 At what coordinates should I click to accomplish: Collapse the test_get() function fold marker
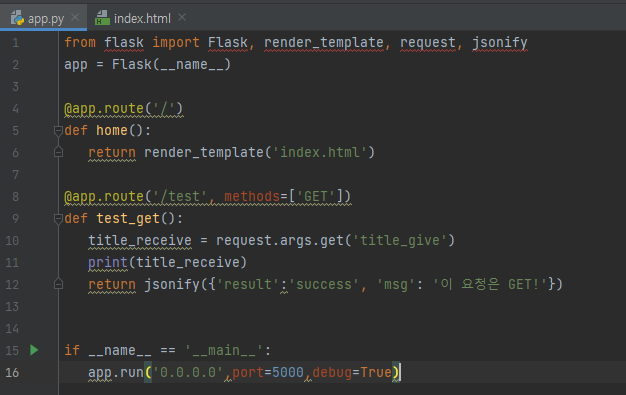coord(58,218)
